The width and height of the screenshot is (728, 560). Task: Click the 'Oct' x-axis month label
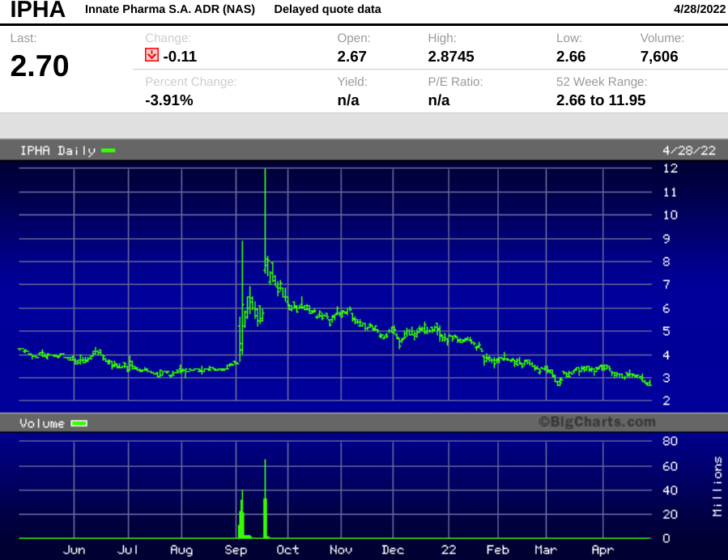(287, 549)
